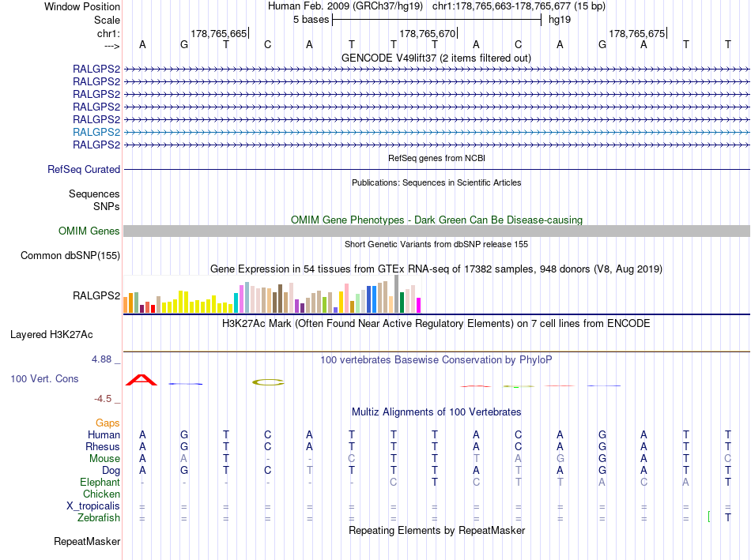Click the GENCODE V49lift37 track title
Image resolution: width=751 pixels, height=560 pixels.
pos(436,58)
